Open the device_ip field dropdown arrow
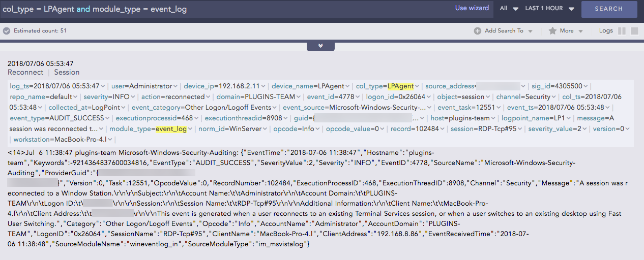This screenshot has width=644, height=260. point(263,86)
